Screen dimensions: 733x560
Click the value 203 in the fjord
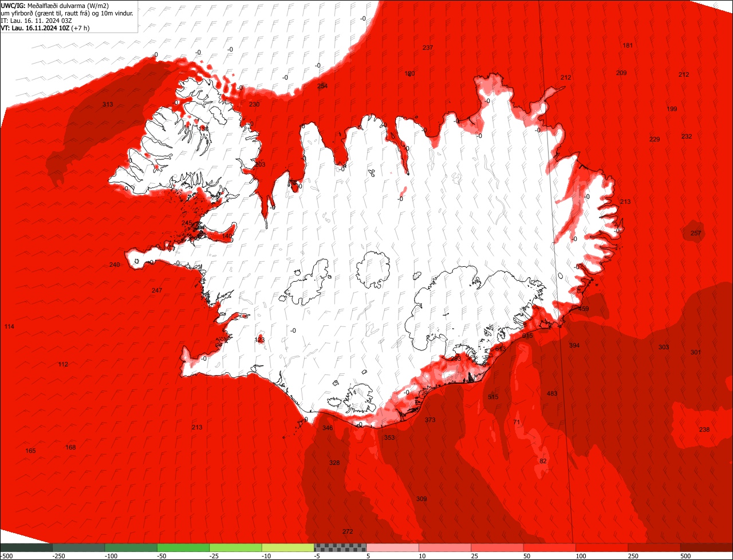261,164
